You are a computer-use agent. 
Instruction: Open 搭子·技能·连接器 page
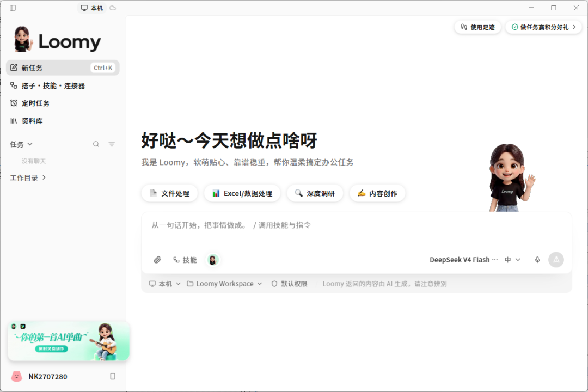click(x=63, y=85)
